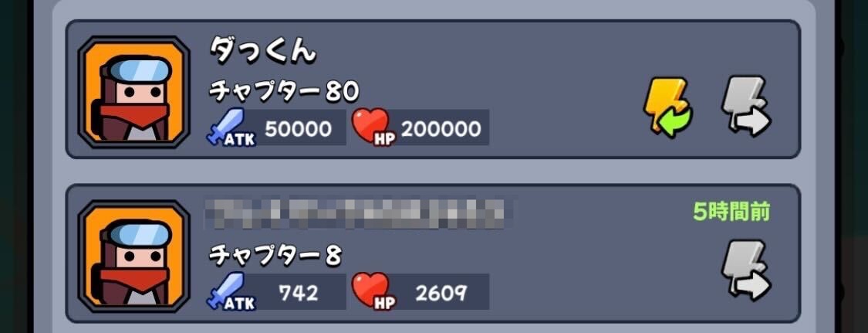Click the heart HP icon beside 2609
The image size is (868, 333).
pyautogui.click(x=374, y=292)
